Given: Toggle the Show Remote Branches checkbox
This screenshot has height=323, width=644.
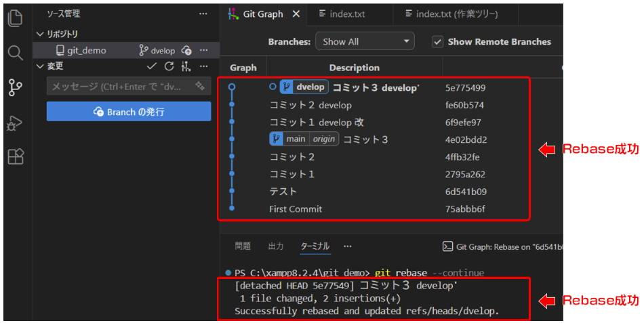Looking at the screenshot, I should pyautogui.click(x=438, y=42).
